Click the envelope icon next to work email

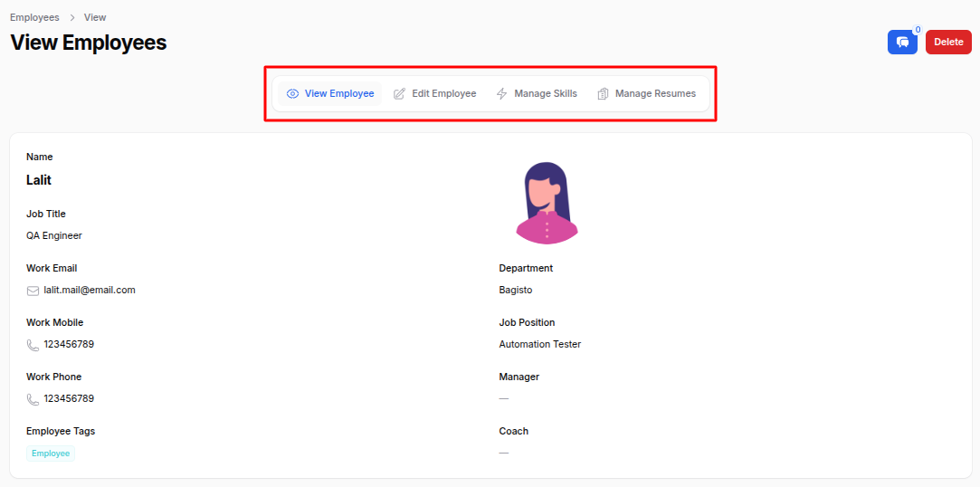tap(33, 291)
